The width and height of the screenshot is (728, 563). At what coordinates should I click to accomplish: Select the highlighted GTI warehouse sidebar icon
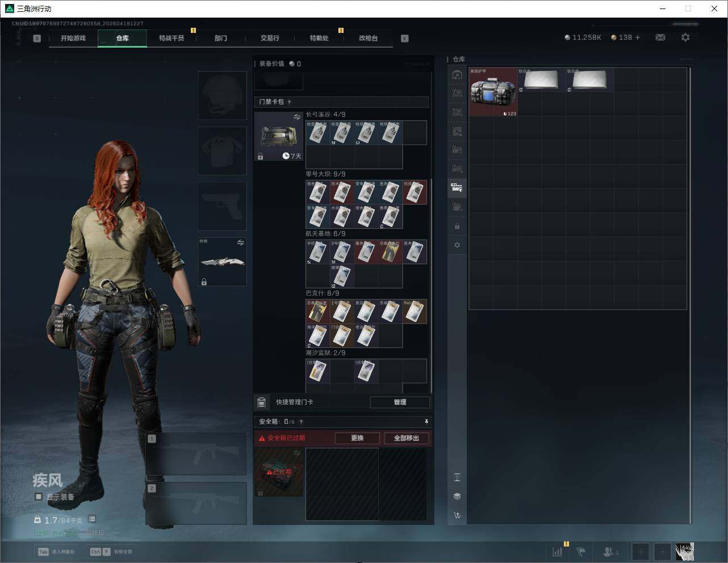click(x=457, y=187)
